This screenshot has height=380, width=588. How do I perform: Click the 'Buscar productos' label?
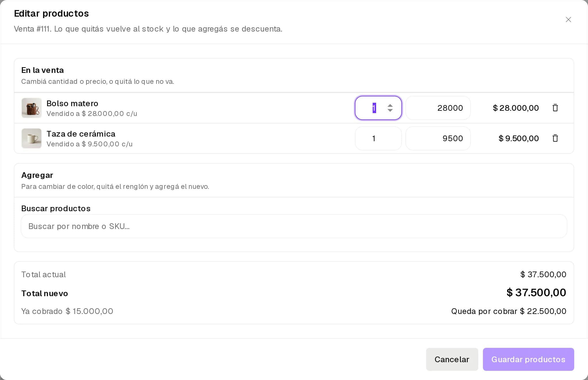click(56, 208)
